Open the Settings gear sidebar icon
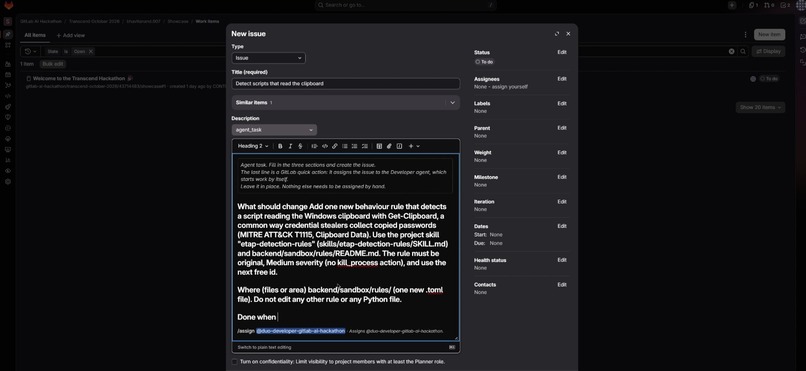 8,182
